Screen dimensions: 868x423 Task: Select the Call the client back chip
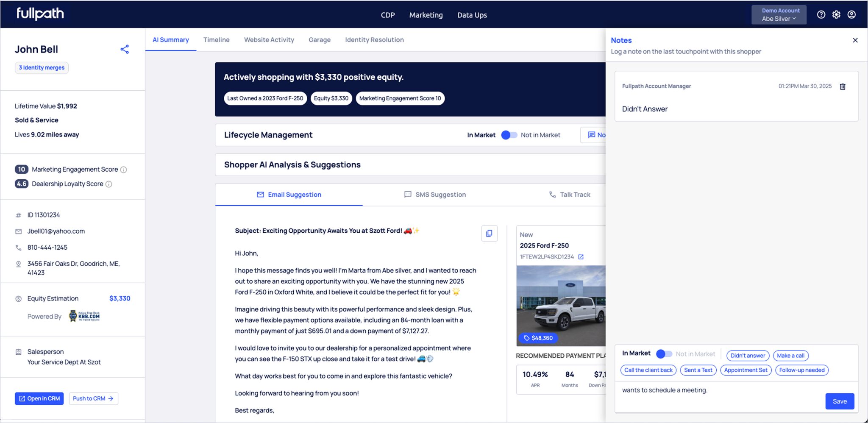coord(648,370)
